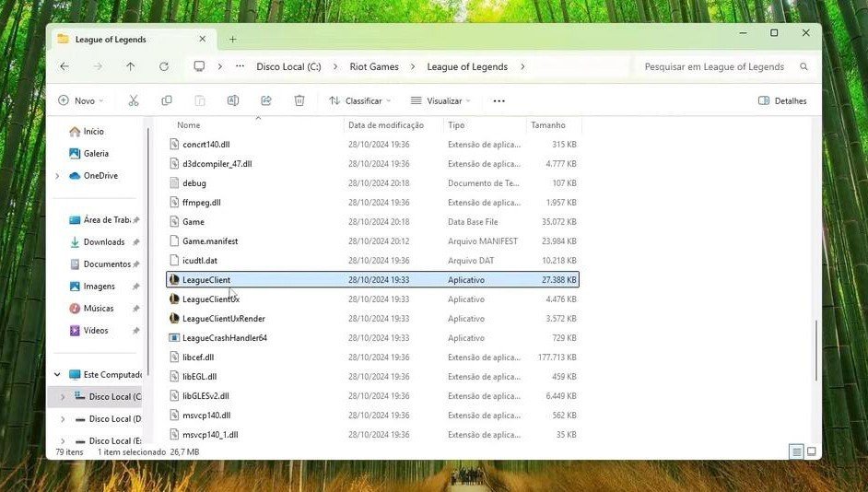Select Disco Local (D:) in sidebar
Viewport: 868px width, 492px height.
pyautogui.click(x=108, y=419)
